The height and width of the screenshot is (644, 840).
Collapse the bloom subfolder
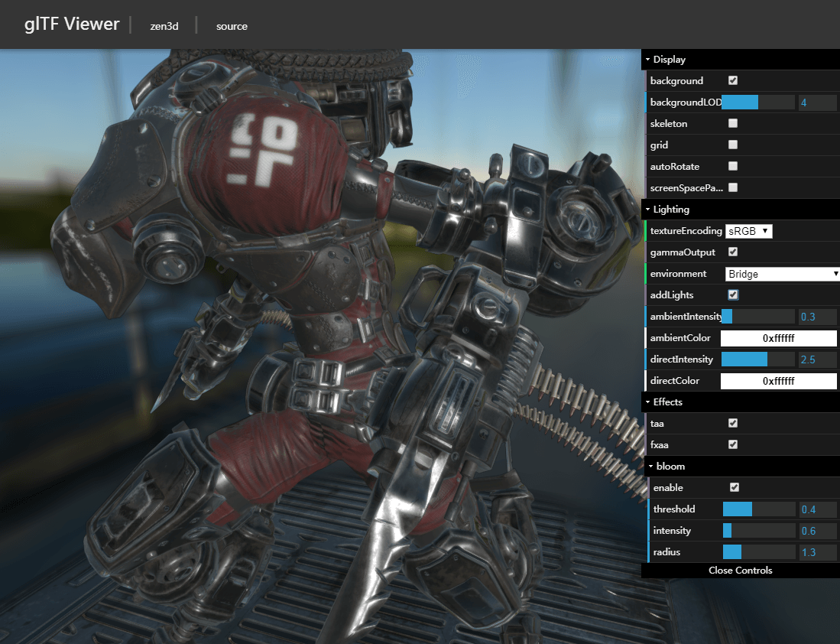click(x=742, y=467)
